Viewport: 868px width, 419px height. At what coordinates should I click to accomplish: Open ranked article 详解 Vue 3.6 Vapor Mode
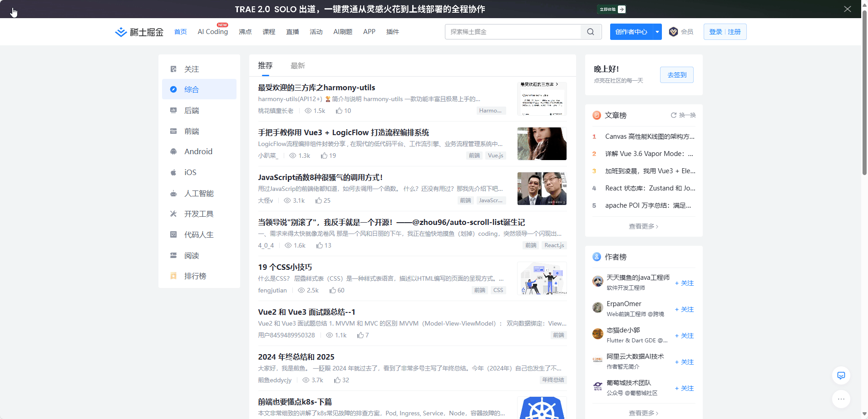tap(649, 154)
